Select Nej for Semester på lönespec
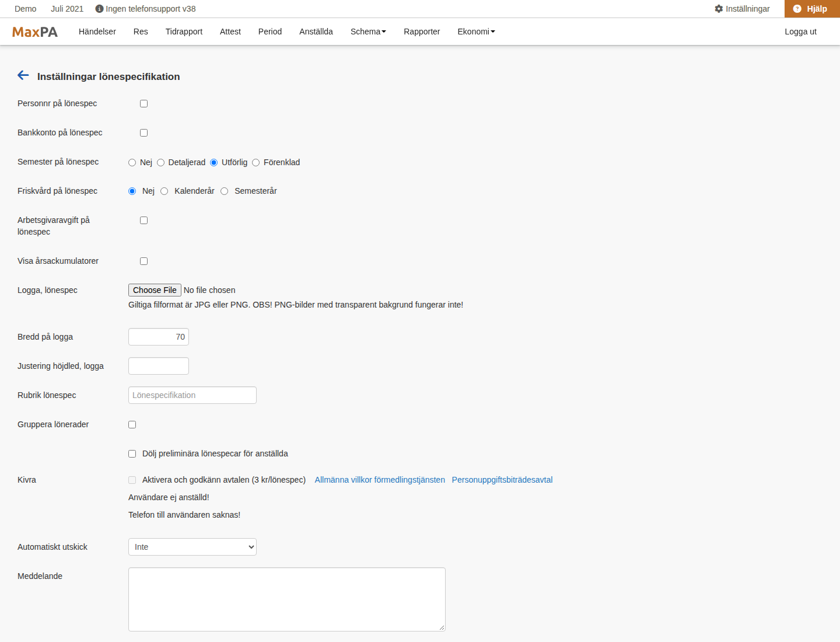This screenshot has width=840, height=642. (x=132, y=162)
